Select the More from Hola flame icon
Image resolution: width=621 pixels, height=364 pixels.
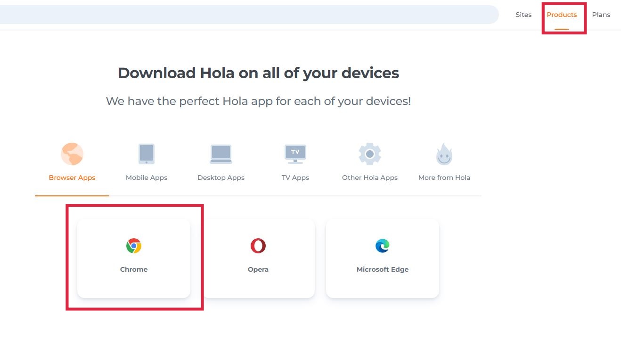tap(444, 154)
